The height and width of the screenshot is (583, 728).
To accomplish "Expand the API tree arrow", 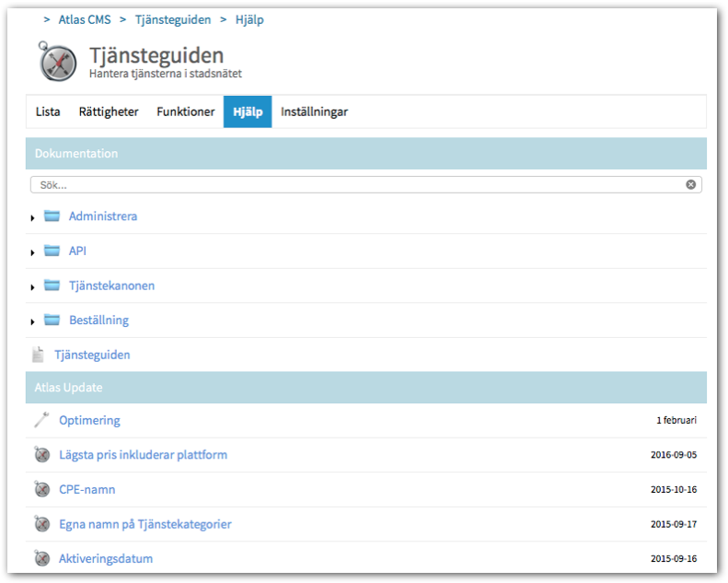I will pos(33,252).
